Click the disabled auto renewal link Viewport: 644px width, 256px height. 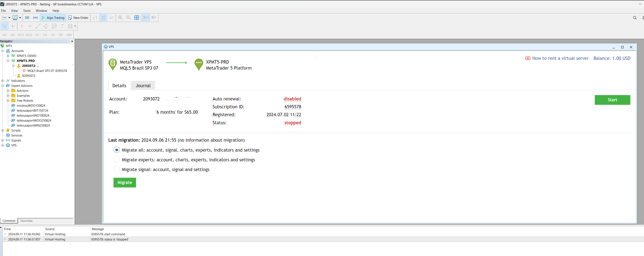pyautogui.click(x=292, y=99)
